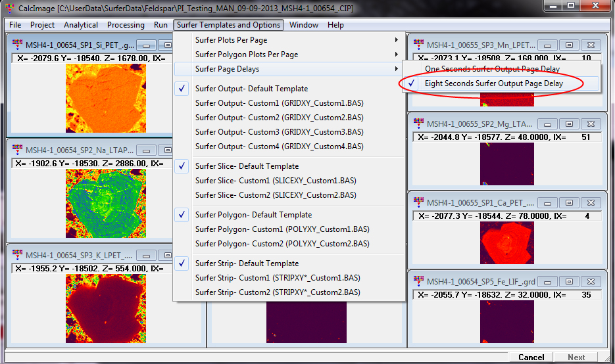The image size is (615, 364).
Task: Open the Analytical menu
Action: [x=81, y=25]
